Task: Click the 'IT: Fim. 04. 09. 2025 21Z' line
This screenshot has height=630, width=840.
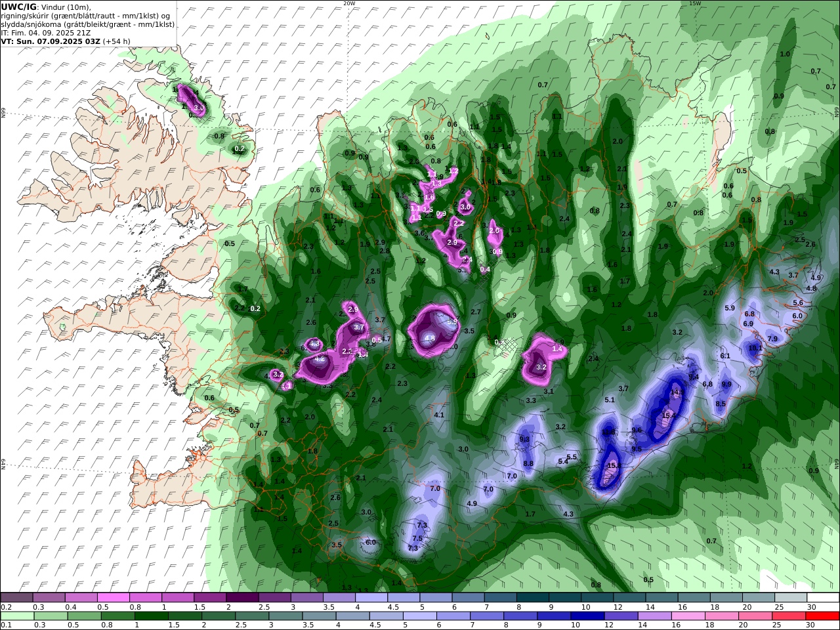Action: pyautogui.click(x=47, y=32)
